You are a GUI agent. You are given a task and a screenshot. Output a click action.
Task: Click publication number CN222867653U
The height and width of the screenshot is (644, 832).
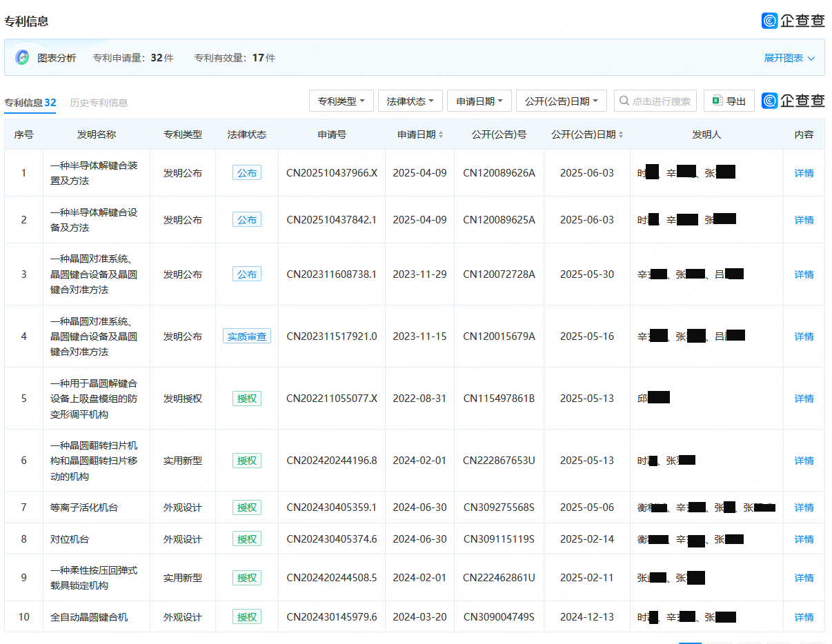pyautogui.click(x=499, y=461)
